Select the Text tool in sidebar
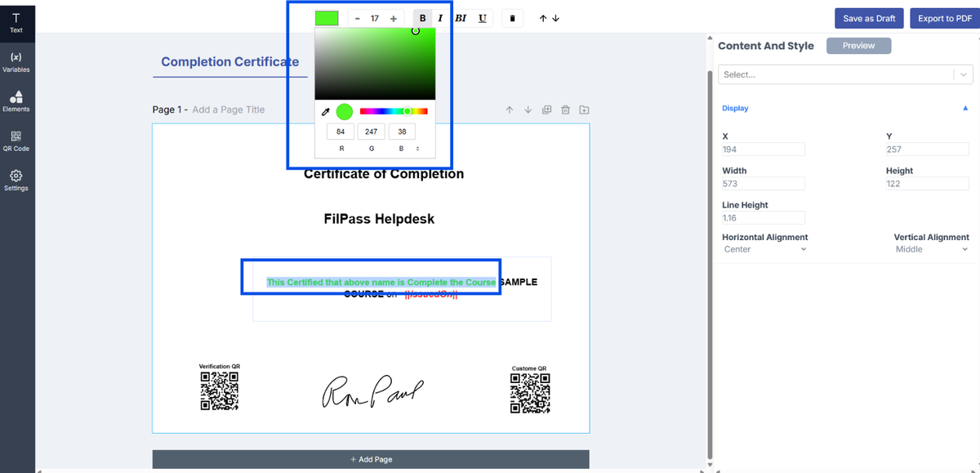The image size is (980, 473). [x=16, y=22]
